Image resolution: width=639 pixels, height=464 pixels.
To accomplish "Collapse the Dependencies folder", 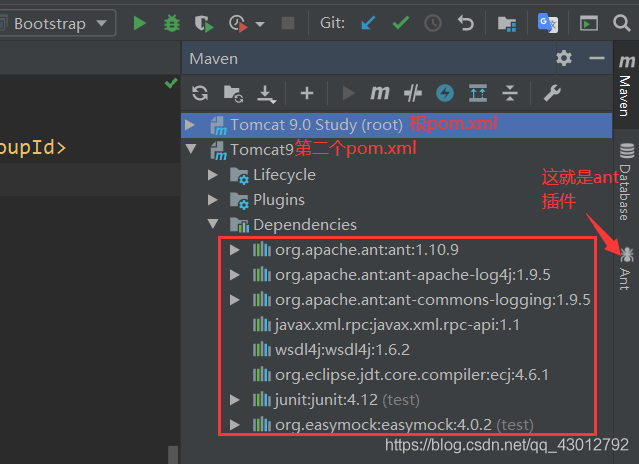I will pyautogui.click(x=213, y=224).
